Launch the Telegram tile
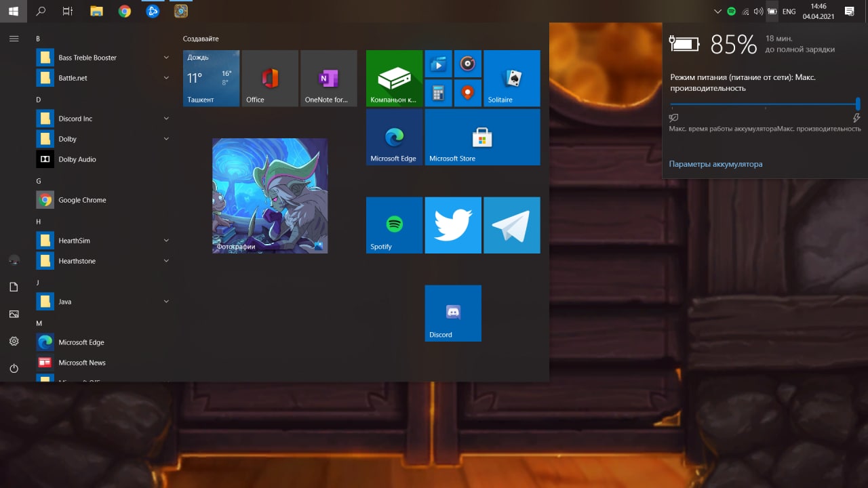 512,225
